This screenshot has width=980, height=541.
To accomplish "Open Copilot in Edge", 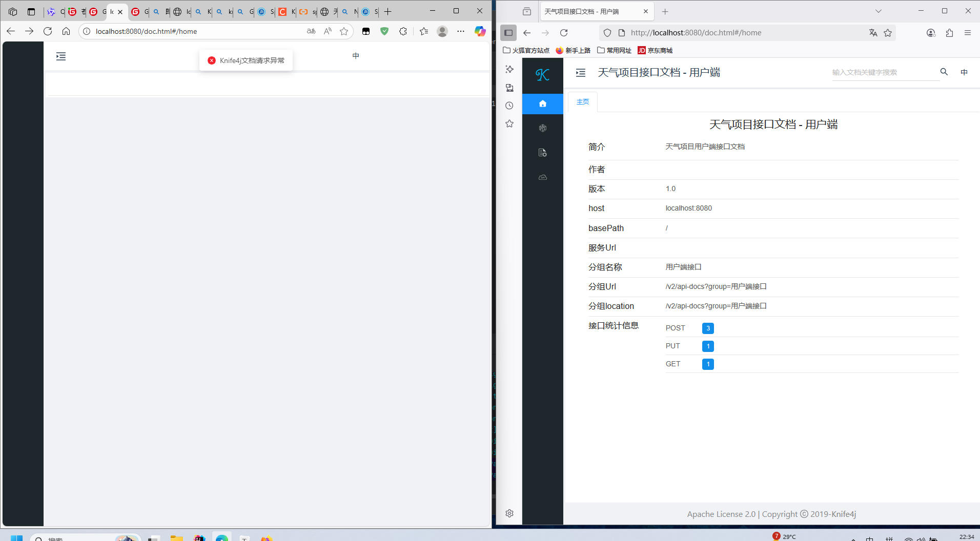I will [x=480, y=31].
